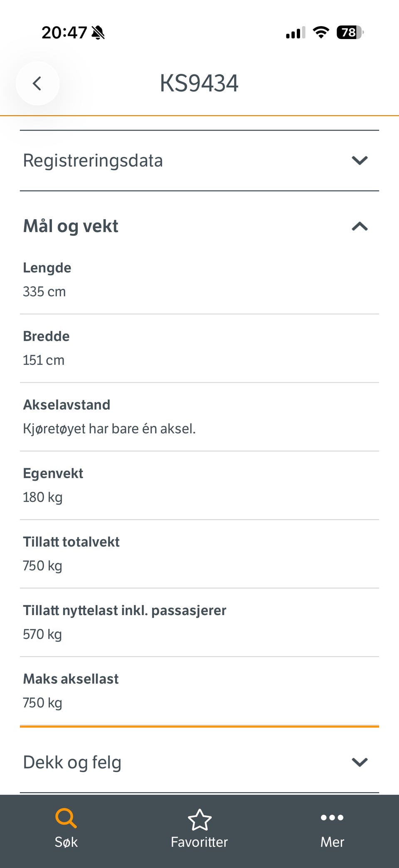Tap the Wi-Fi status icon
The image size is (399, 868).
pyautogui.click(x=321, y=32)
